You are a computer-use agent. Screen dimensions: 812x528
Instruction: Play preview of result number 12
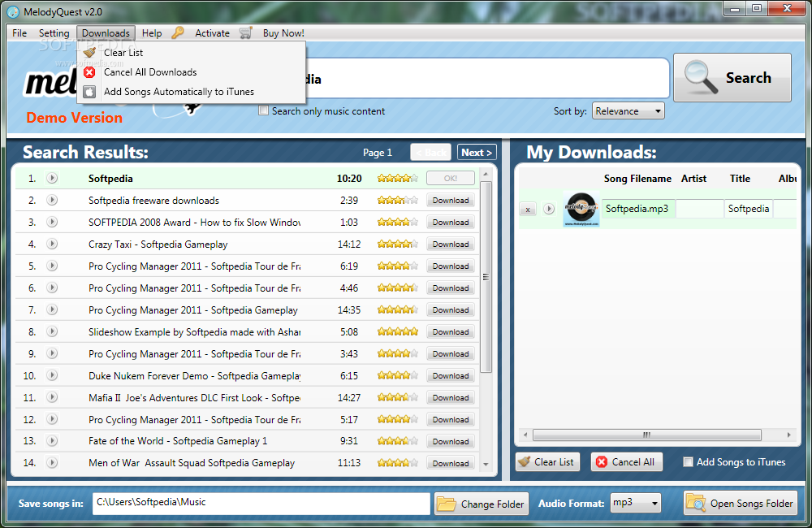tap(52, 419)
